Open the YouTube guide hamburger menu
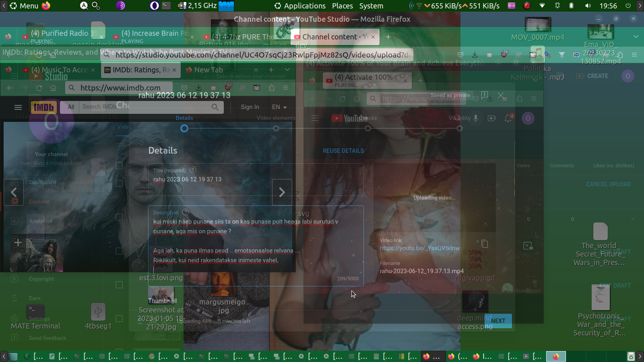Viewport: 644px width, 362px height. (315, 118)
